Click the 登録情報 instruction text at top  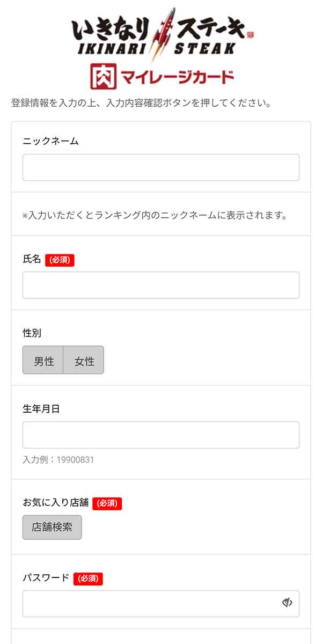pyautogui.click(x=141, y=103)
